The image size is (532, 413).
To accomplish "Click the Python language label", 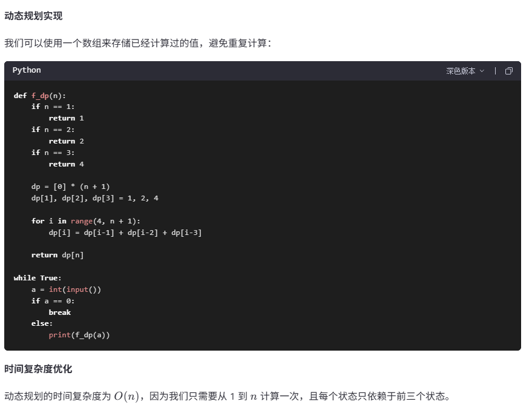I will tap(27, 70).
